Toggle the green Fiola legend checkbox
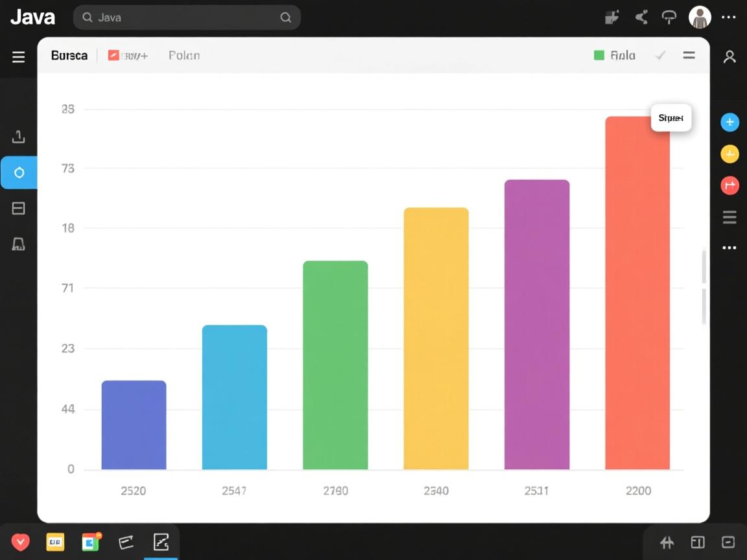The width and height of the screenshot is (747, 560). [x=599, y=56]
